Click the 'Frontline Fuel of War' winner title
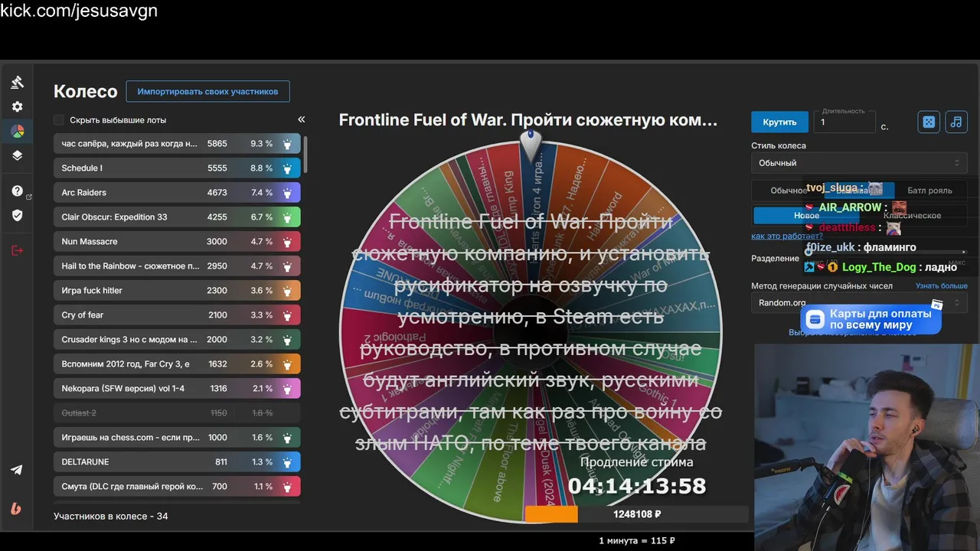 [x=528, y=120]
